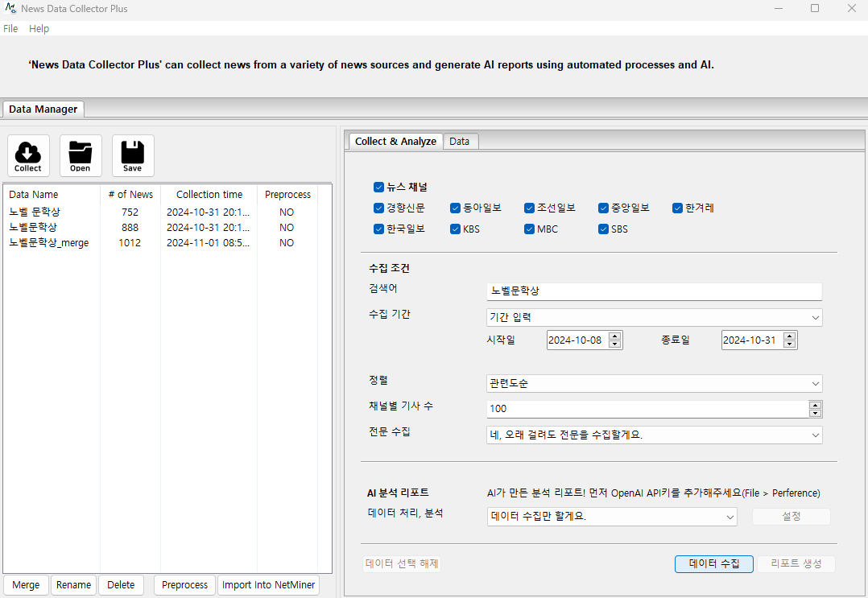Click the Delete button
The image size is (868, 598).
click(x=121, y=585)
